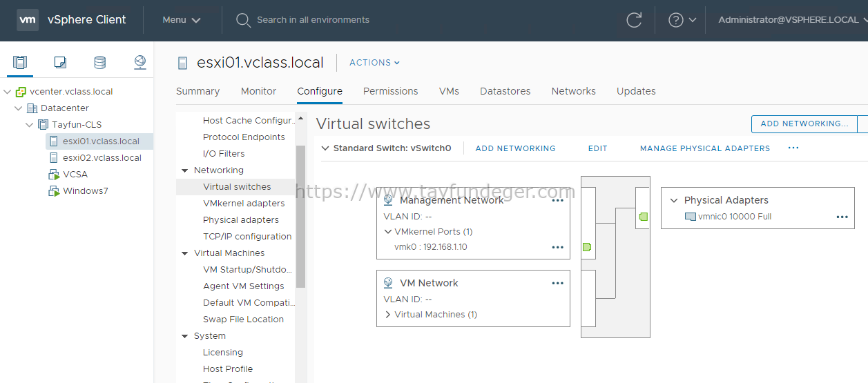Switch to VMs and Templates inventory icon

pyautogui.click(x=60, y=63)
